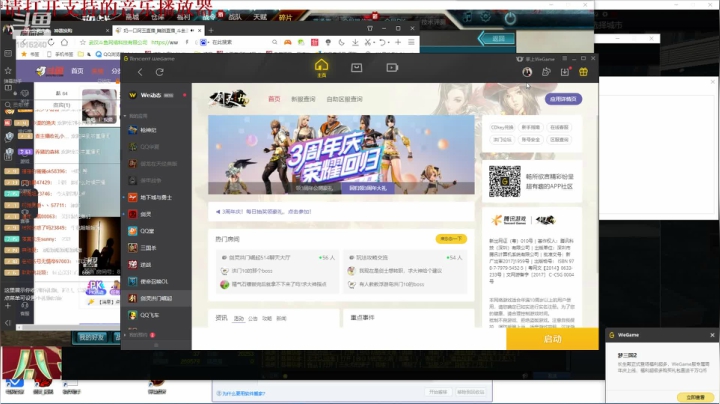Click the 区服查询 quick link
This screenshot has width=720, height=404.
(x=559, y=140)
